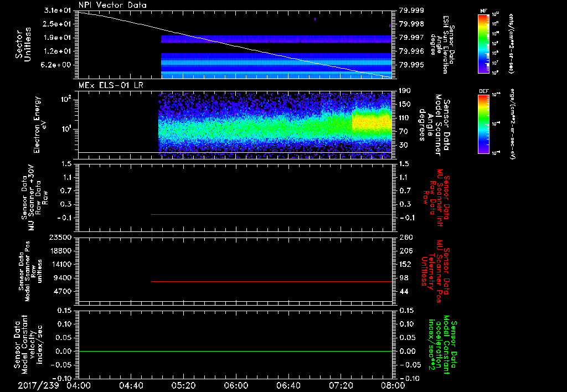Image resolution: width=567 pixels, height=392 pixels.
Task: Click the NF color bar unit label
Action: click(x=511, y=43)
